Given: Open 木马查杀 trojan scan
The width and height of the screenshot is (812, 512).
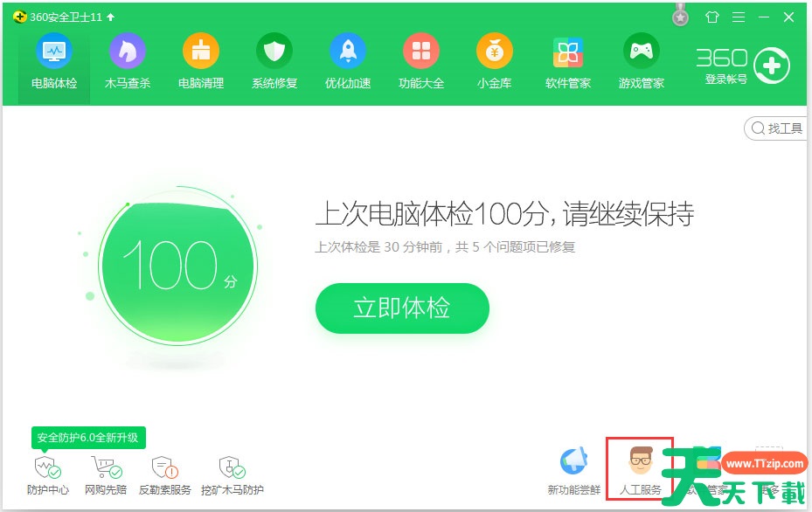Looking at the screenshot, I should click(x=128, y=62).
